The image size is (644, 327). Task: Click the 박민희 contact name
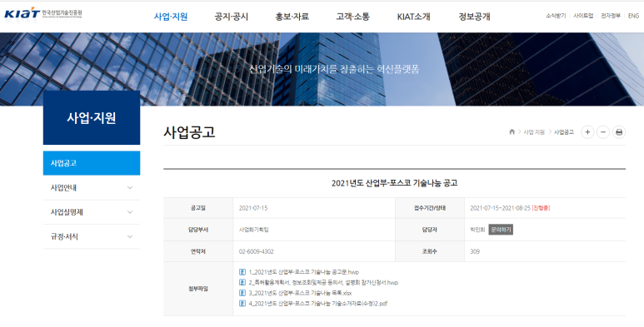(477, 230)
